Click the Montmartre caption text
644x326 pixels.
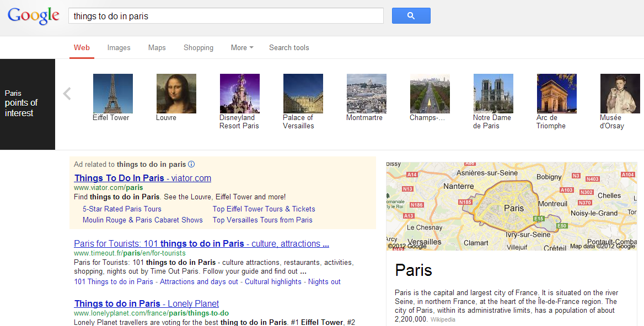364,118
